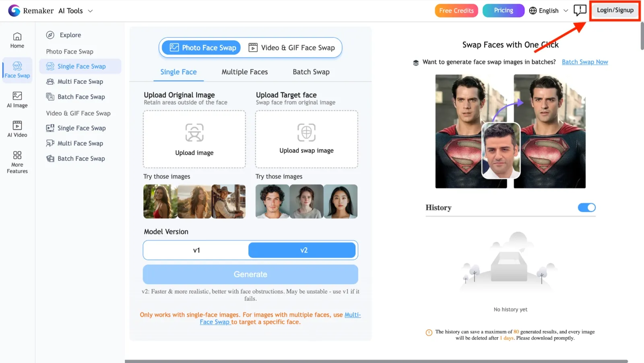Viewport: 644px width, 363px height.
Task: Click the Video & GIF Face Swap heading
Action: (x=78, y=113)
